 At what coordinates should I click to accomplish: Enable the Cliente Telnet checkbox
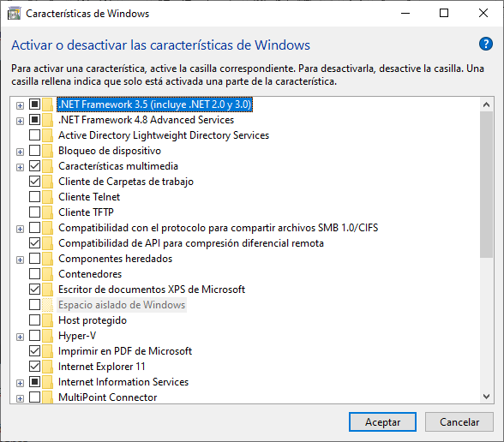pos(34,197)
